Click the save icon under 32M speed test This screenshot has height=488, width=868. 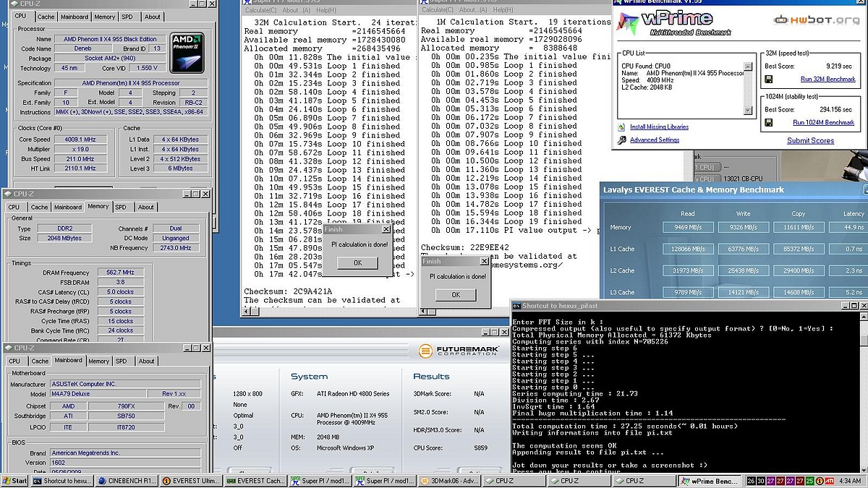tap(769, 79)
